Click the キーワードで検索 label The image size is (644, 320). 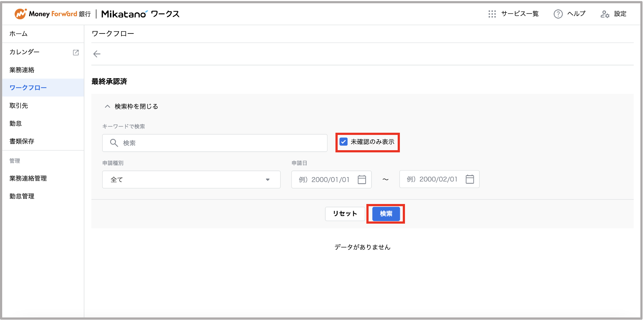(124, 126)
